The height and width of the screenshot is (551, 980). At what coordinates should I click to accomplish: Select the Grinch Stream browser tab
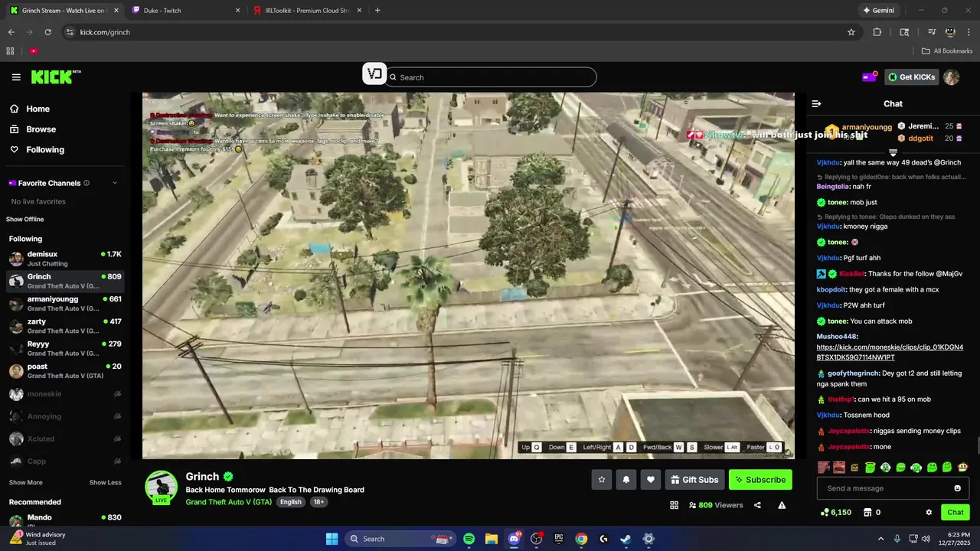(64, 11)
